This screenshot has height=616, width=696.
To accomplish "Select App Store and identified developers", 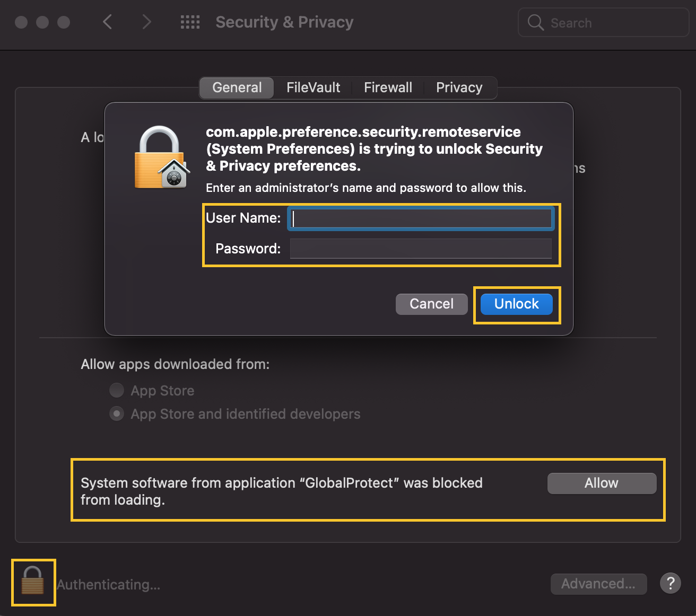I will [x=117, y=413].
